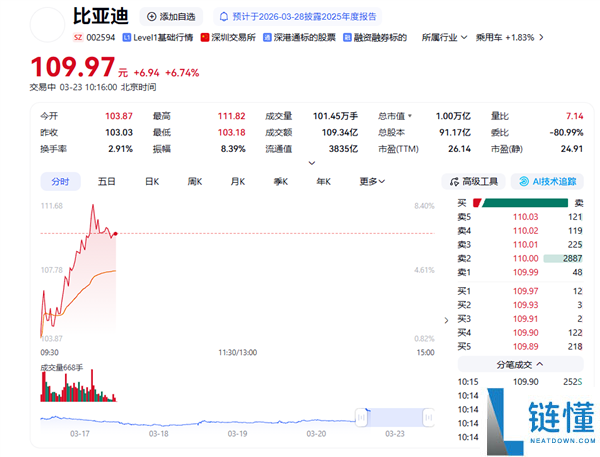Click the chevron after 乘用车 +1.83%
The height and width of the screenshot is (457, 600).
[541, 38]
